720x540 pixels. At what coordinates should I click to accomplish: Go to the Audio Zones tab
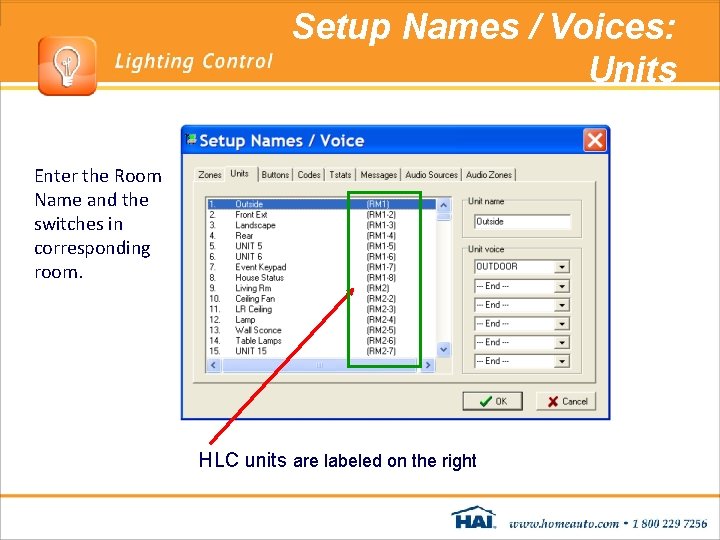pyautogui.click(x=489, y=174)
